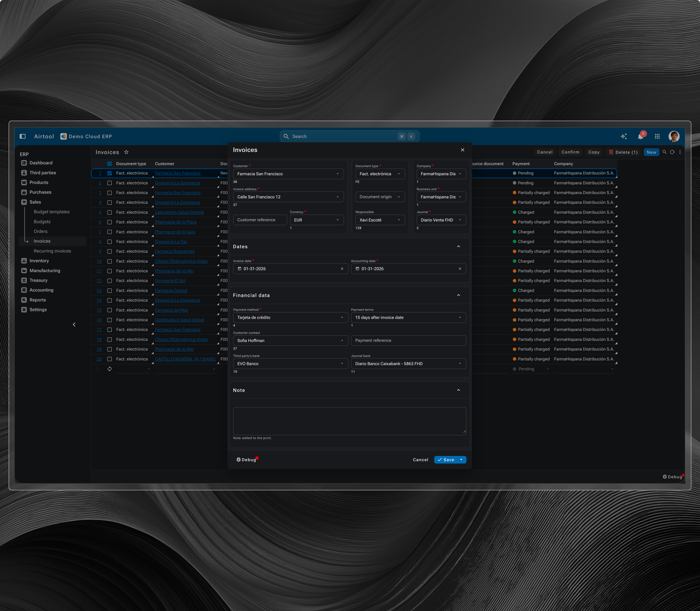Click the Save button
The height and width of the screenshot is (611, 700).
pos(446,460)
